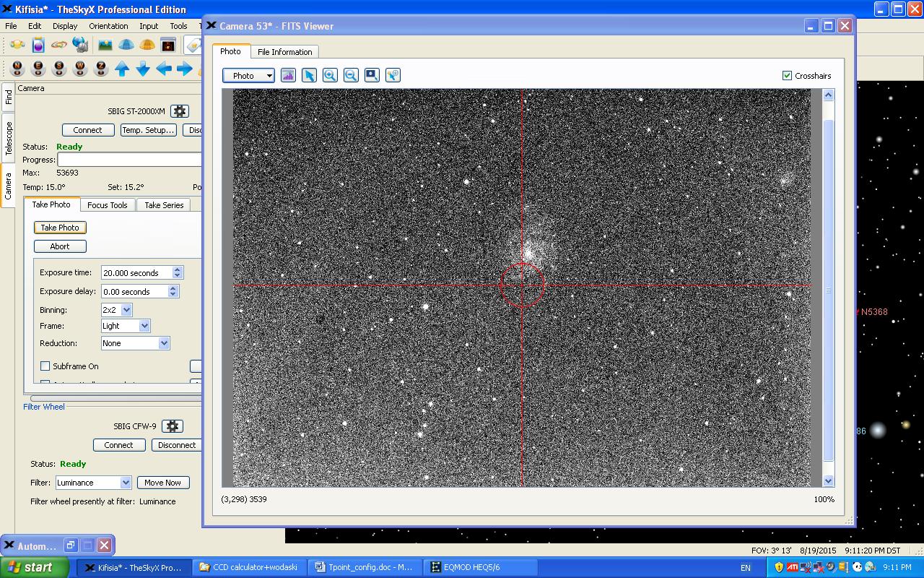Click the purple sphere clipboard toolbar icon
Screen dimensions: 924x578
[38, 45]
